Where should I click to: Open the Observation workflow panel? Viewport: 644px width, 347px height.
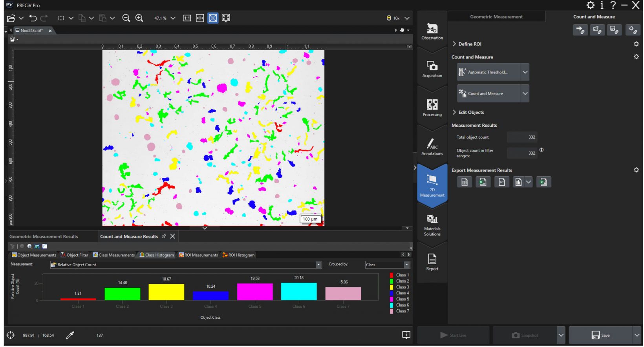coord(432,31)
